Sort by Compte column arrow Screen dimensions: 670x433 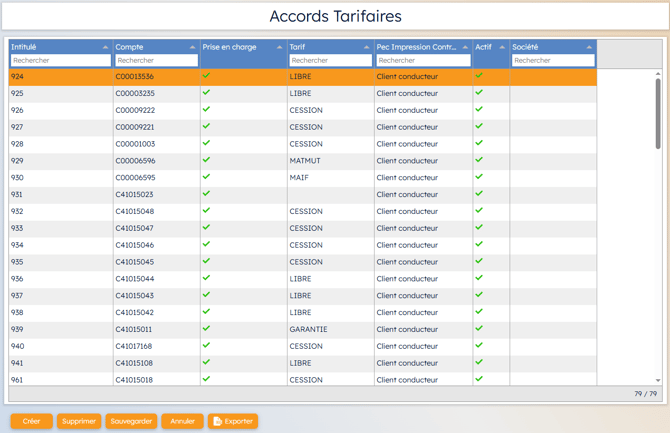click(192, 47)
